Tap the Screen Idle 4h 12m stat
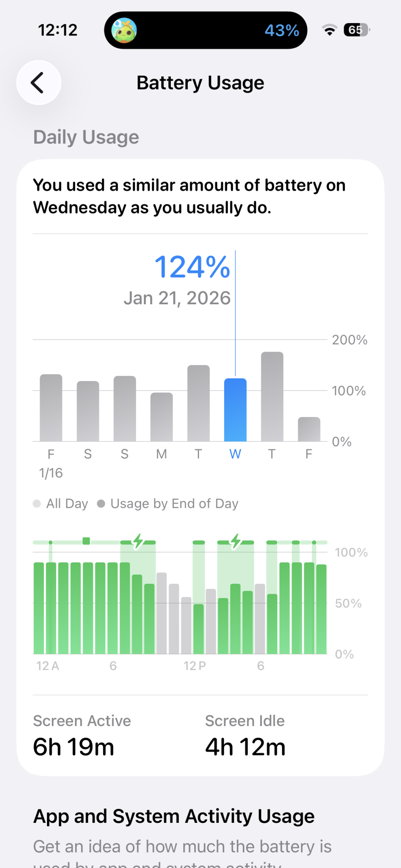This screenshot has width=401, height=868. (x=245, y=736)
